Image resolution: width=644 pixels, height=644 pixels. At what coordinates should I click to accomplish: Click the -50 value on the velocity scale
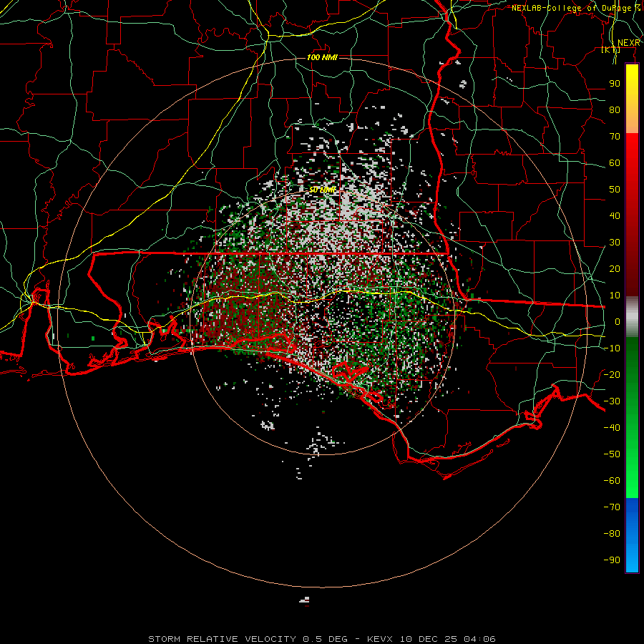[612, 454]
